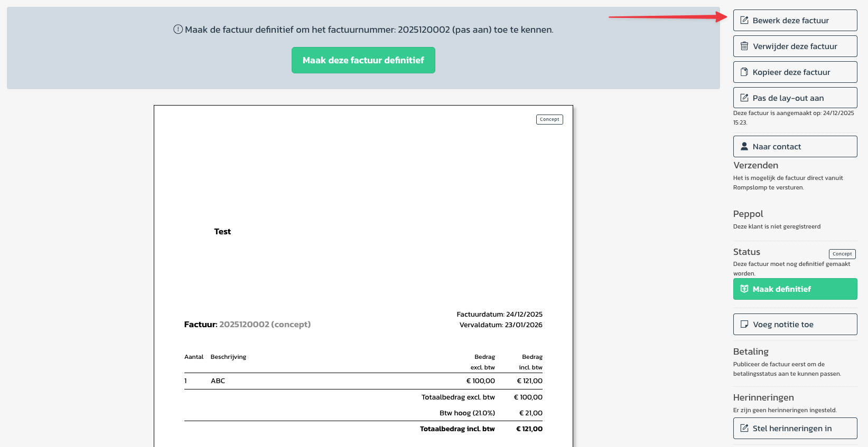Click the 'pas aan' link in the banner
This screenshot has width=868, height=447.
(472, 30)
